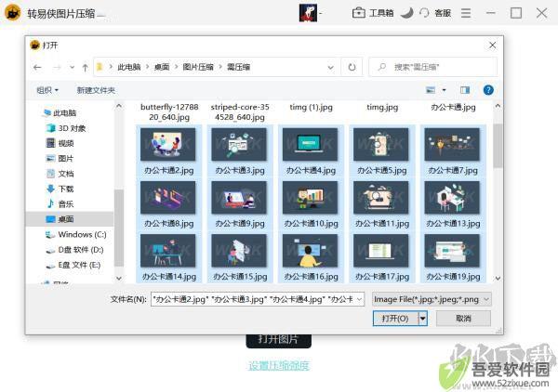Viewport: 558px width, 392px height.
Task: Open the view options dropdown arrow
Action: coord(445,90)
